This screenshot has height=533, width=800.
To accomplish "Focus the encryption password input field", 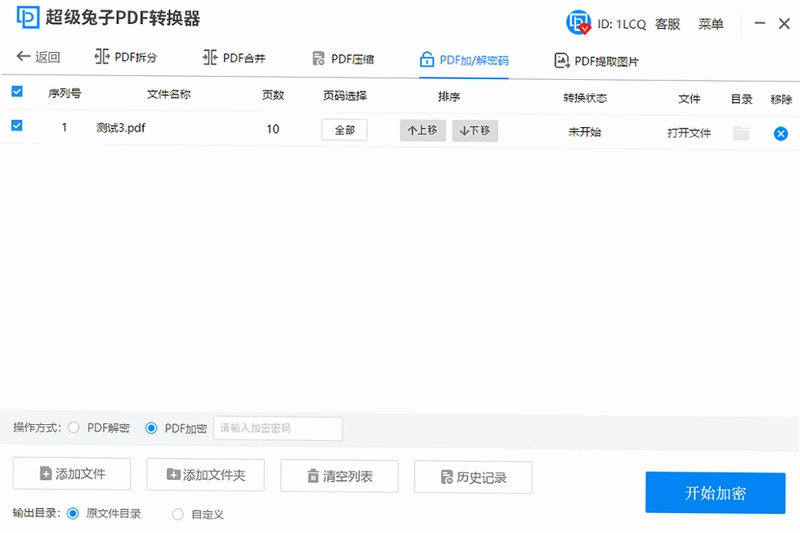I will (x=278, y=428).
